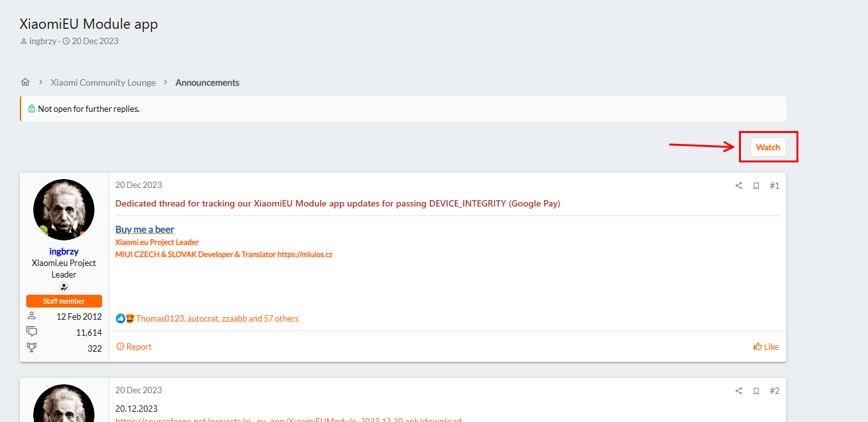Click the trophy icon beside 322
The width and height of the screenshot is (868, 422).
coord(32,348)
